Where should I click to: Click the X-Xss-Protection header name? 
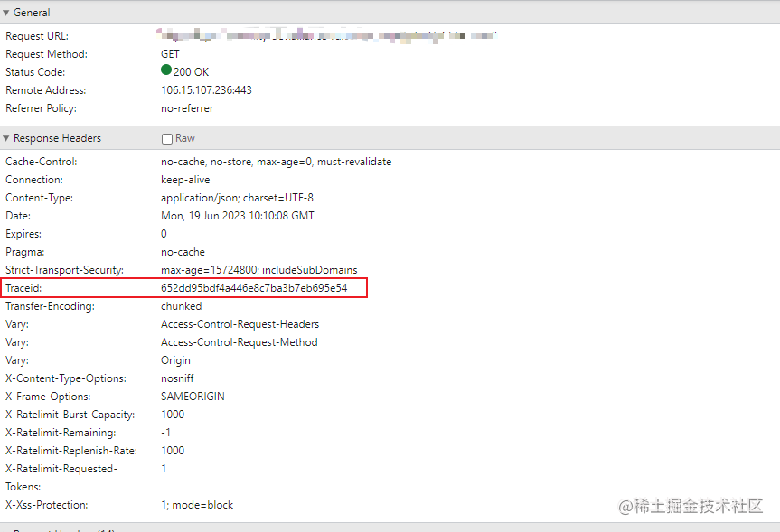pos(47,505)
